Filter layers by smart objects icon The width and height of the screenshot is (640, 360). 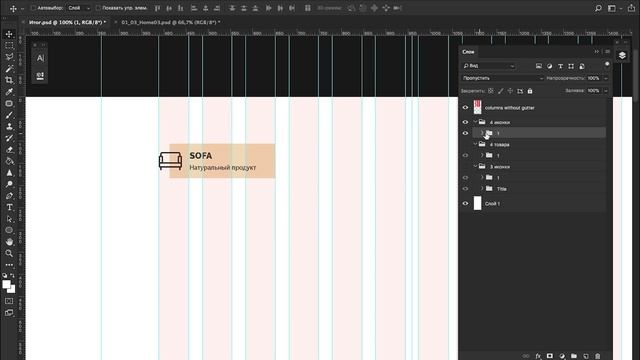point(582,66)
